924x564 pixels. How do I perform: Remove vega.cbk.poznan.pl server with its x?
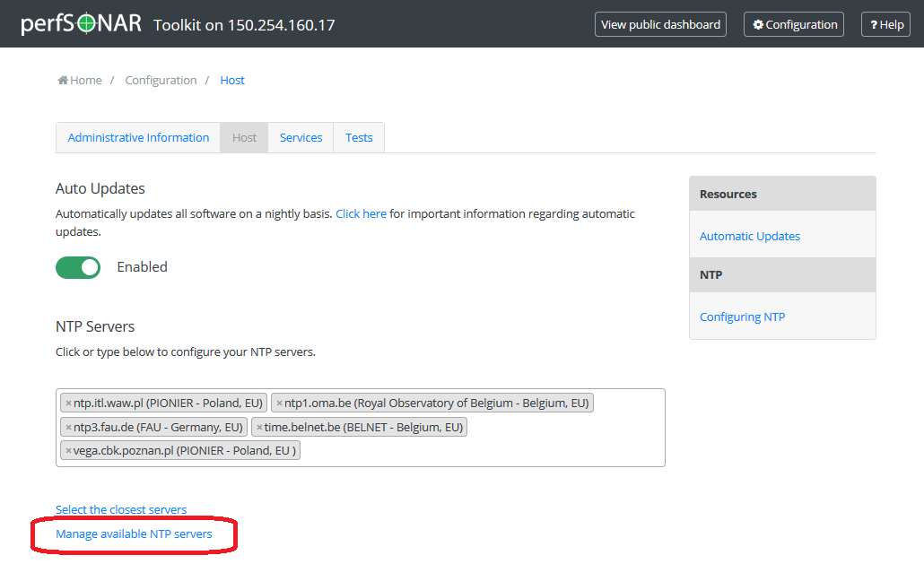coord(68,451)
